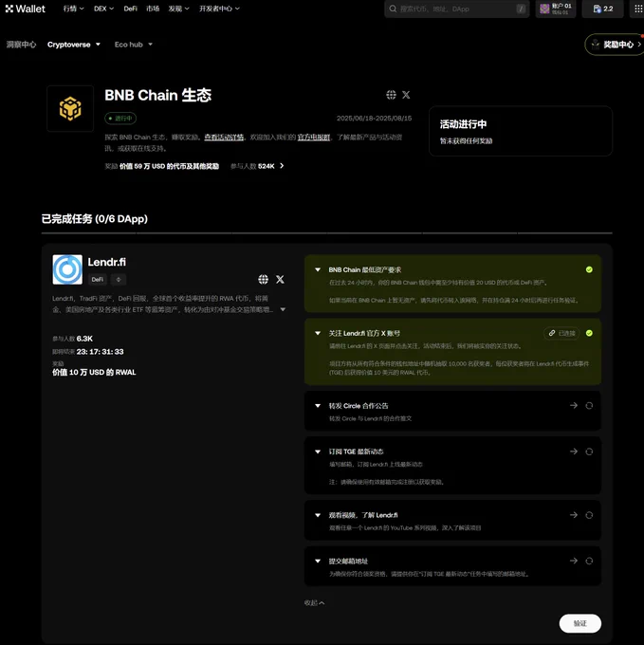644x645 pixels.
Task: Collapse the 观看视频 了解 Lendr.fi task
Action: coord(318,515)
